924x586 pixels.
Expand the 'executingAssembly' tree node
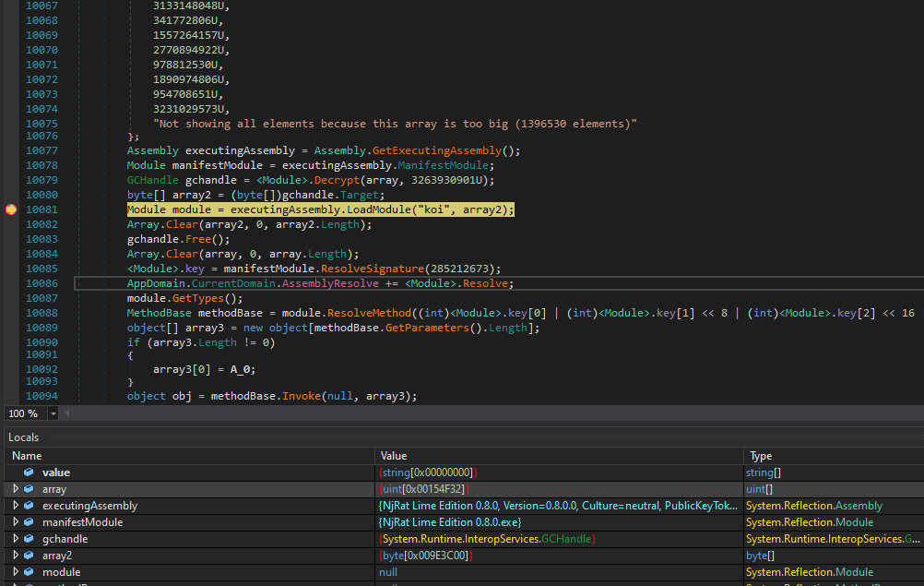(x=15, y=506)
